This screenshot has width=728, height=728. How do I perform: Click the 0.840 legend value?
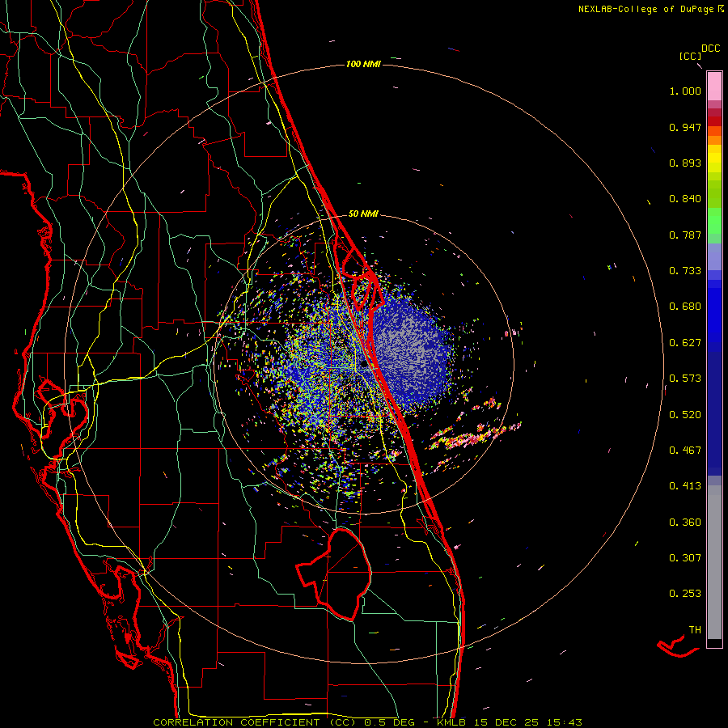[685, 199]
